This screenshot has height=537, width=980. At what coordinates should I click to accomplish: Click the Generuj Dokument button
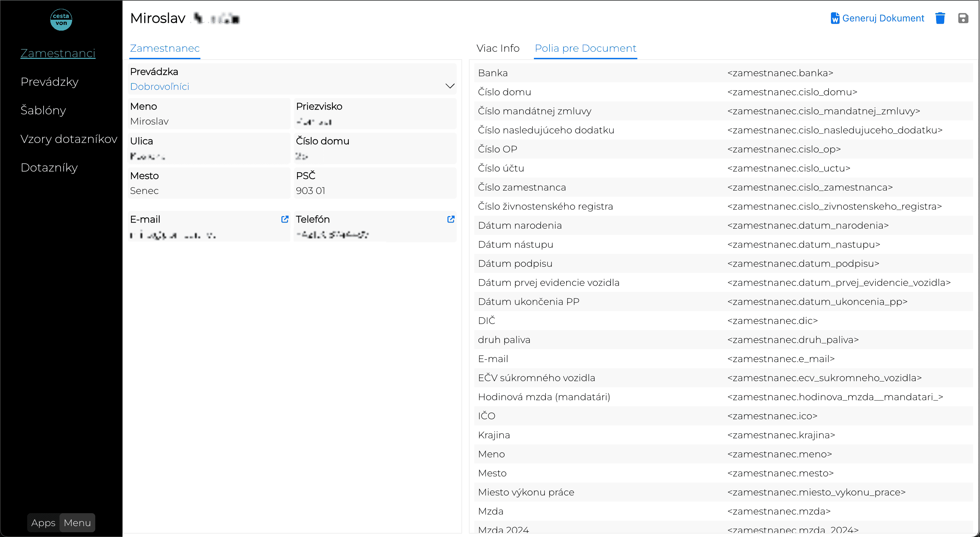pos(877,18)
